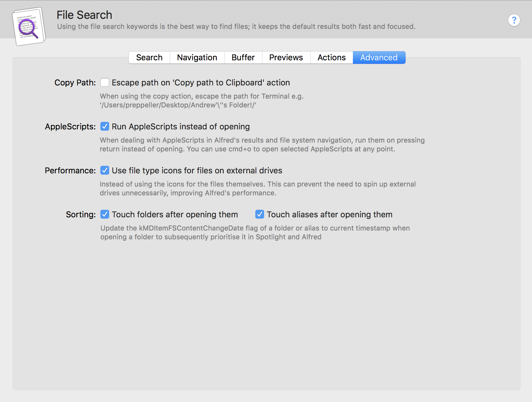Screen dimensions: 532x402
Task: Enable Escape path on Copy path checkbox
Action: pyautogui.click(x=105, y=82)
